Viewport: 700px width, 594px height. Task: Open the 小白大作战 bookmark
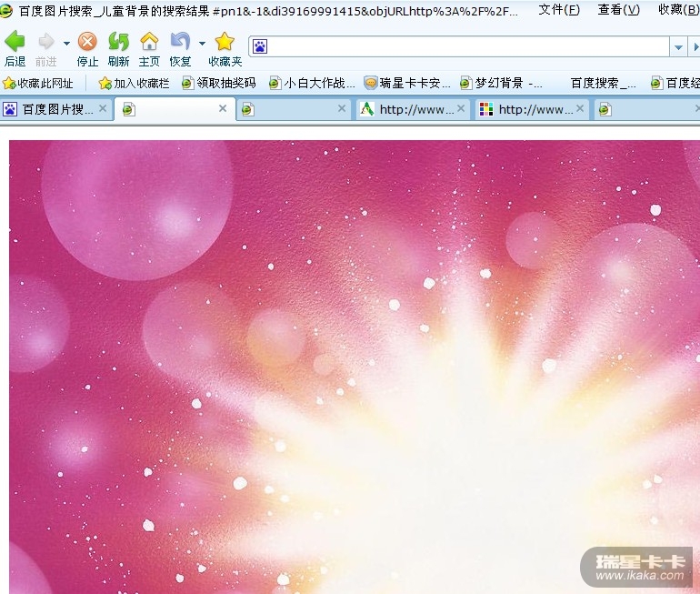coord(312,83)
